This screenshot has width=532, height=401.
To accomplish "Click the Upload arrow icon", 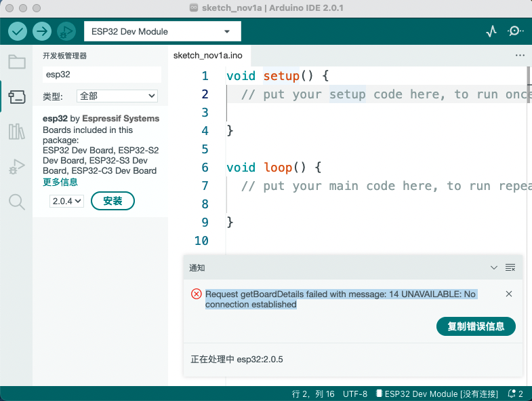I will pyautogui.click(x=42, y=31).
